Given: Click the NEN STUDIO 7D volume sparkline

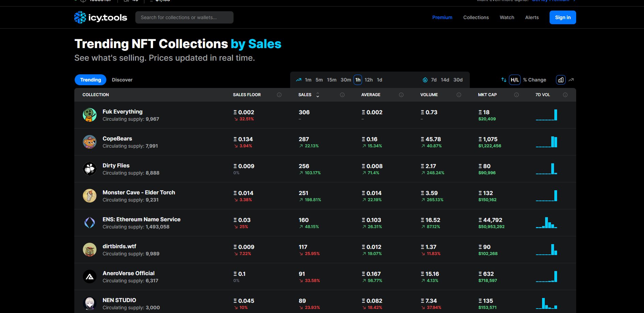Looking at the screenshot, I should [546, 303].
